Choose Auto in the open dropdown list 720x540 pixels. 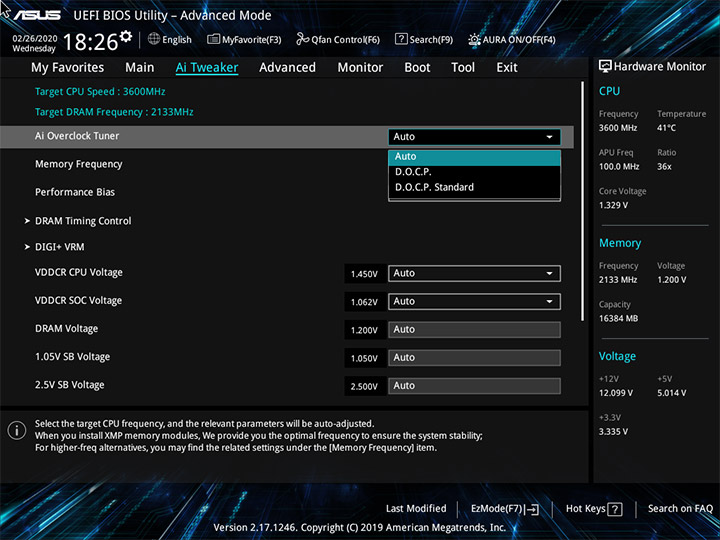click(x=474, y=157)
